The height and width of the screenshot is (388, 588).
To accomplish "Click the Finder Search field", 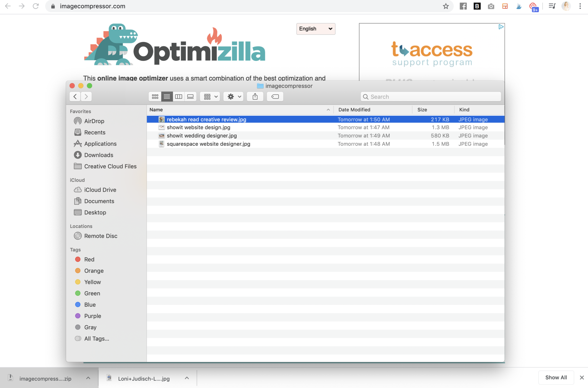I will point(431,97).
